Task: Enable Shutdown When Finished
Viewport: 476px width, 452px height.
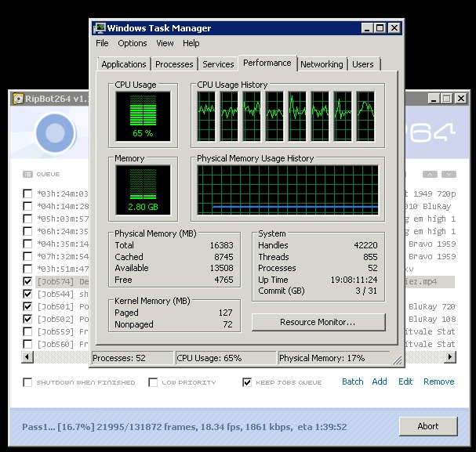Action: tap(27, 382)
